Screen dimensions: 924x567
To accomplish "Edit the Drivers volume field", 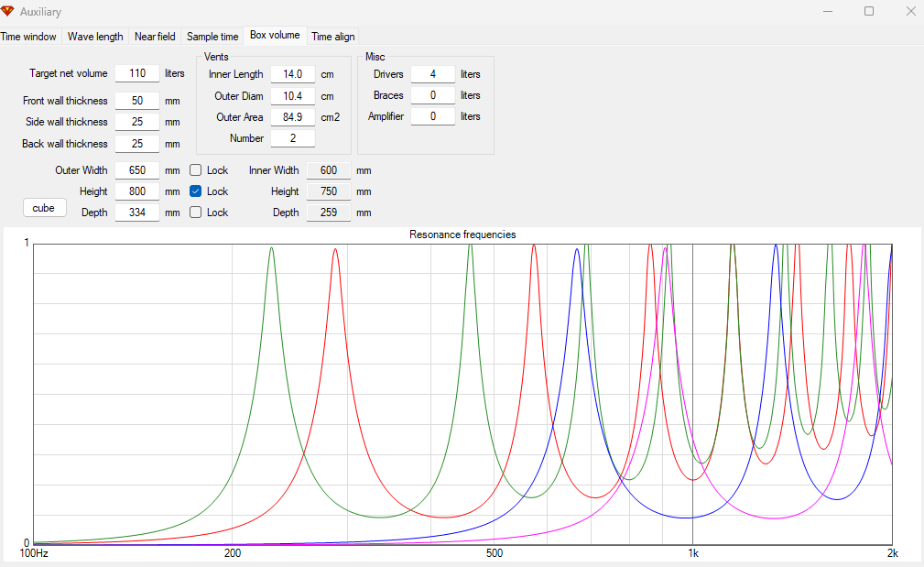I will (432, 74).
